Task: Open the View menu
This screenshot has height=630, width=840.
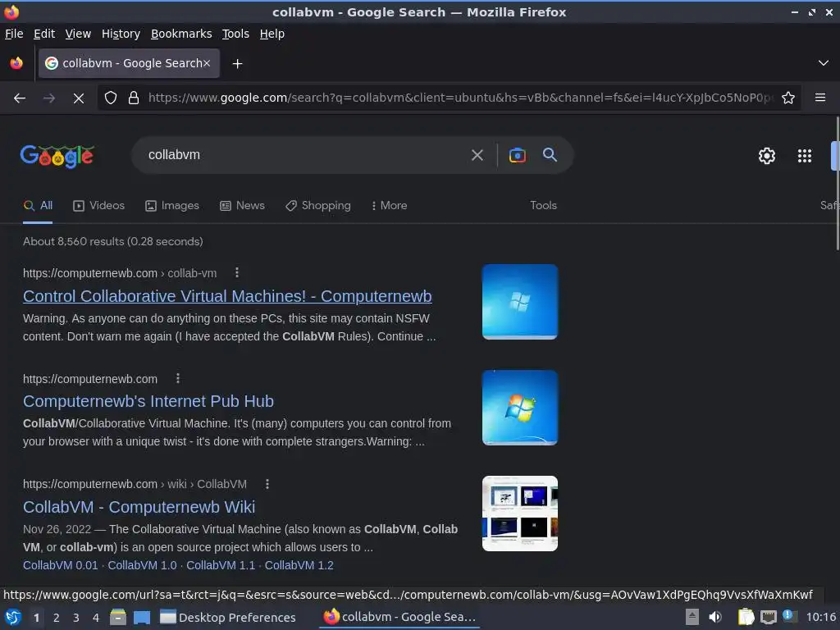Action: (x=78, y=34)
